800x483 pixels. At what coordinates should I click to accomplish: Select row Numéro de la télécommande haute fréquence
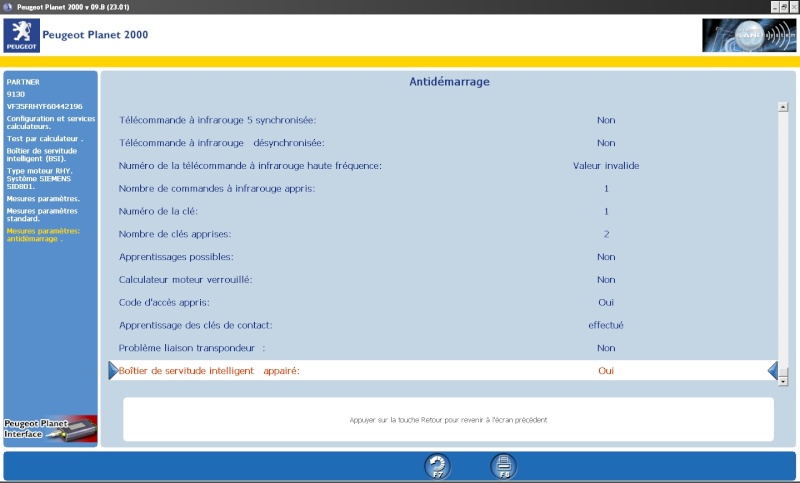(x=443, y=165)
